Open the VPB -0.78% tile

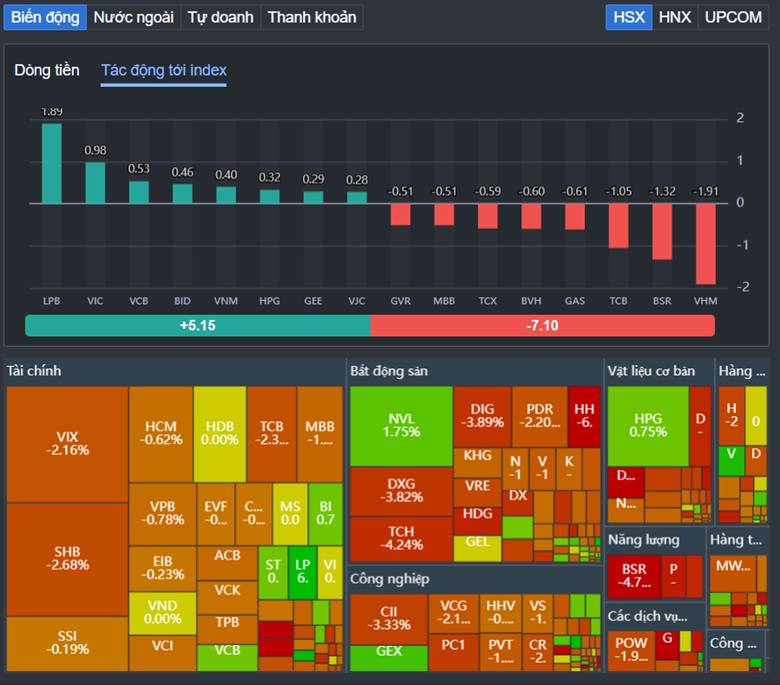(x=163, y=513)
